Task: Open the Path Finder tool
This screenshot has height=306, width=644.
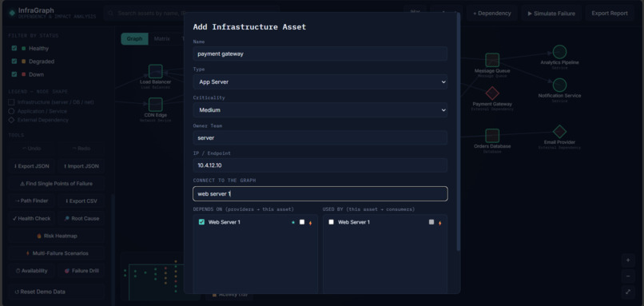Action: coord(31,201)
